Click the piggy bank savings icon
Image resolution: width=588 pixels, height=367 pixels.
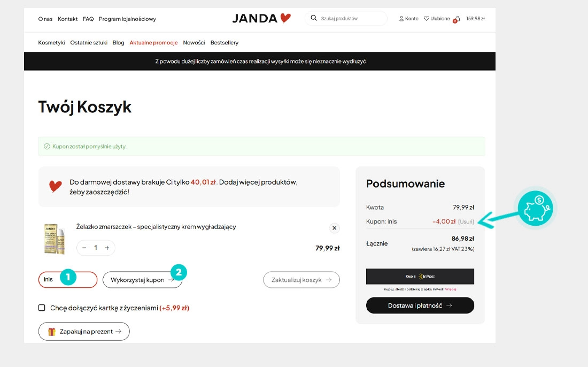tap(536, 208)
